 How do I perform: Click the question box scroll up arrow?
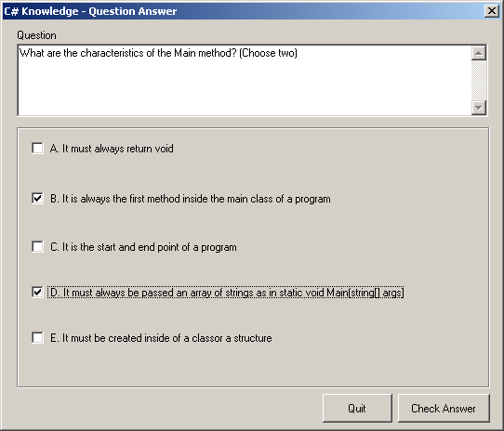click(x=479, y=53)
